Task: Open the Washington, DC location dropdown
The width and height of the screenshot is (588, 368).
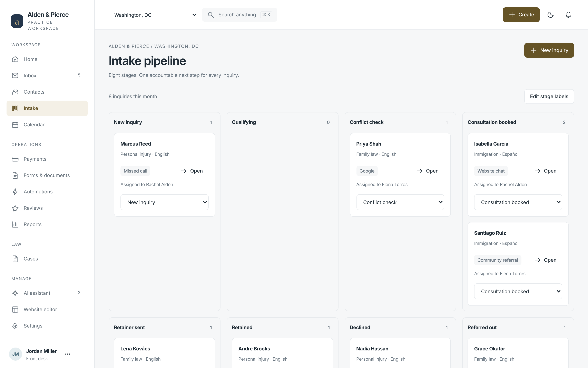Action: 155,15
